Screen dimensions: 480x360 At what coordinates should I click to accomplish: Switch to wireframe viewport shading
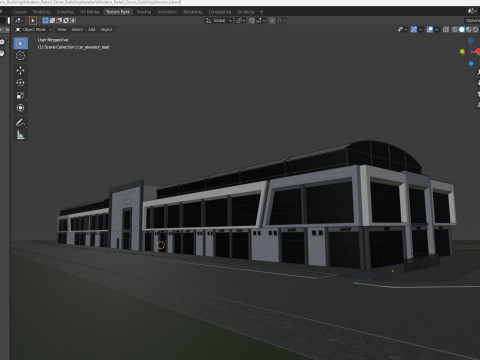click(x=455, y=30)
